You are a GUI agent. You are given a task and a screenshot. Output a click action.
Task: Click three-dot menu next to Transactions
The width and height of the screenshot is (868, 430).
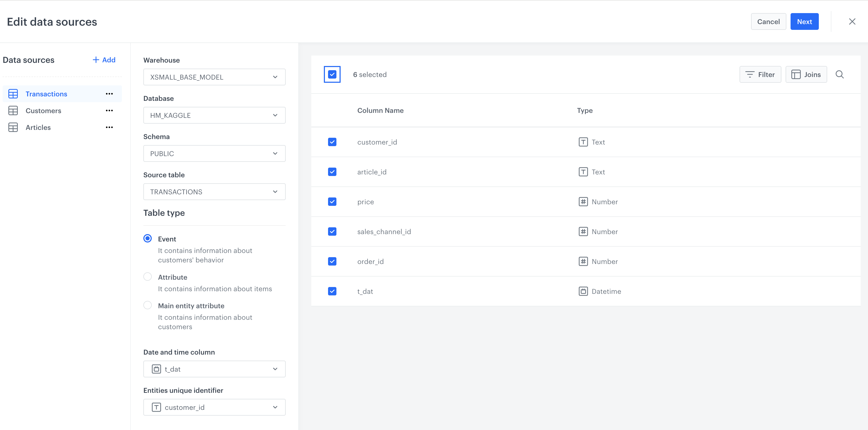tap(109, 94)
